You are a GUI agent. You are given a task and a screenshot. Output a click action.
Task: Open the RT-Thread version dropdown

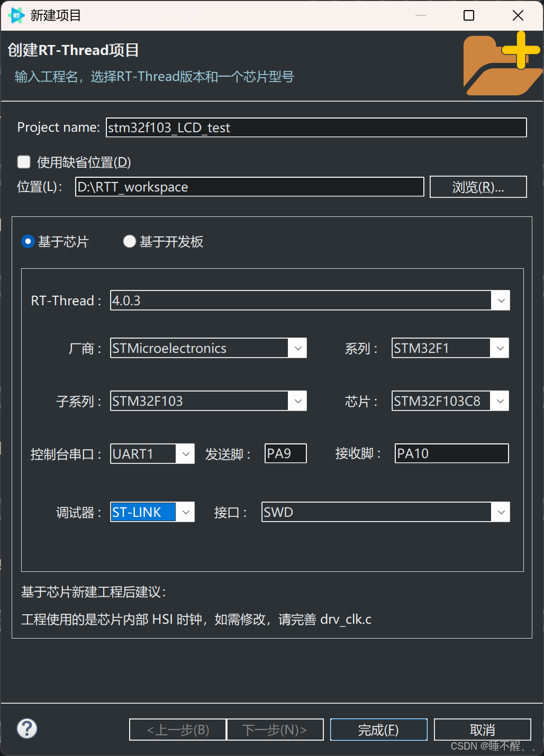pyautogui.click(x=501, y=300)
